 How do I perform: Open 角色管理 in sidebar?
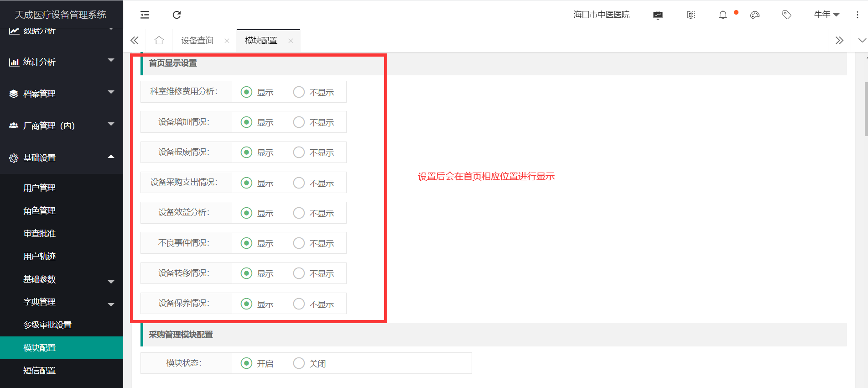click(x=40, y=211)
